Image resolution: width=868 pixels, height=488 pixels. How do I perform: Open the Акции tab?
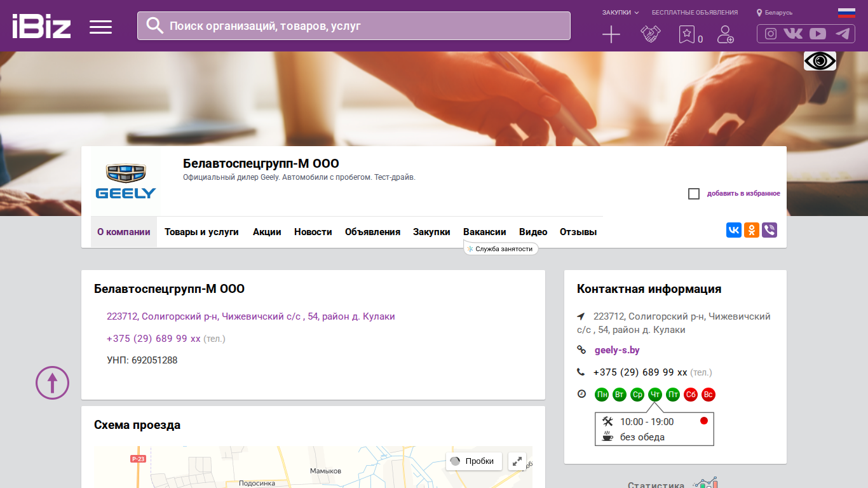[267, 232]
